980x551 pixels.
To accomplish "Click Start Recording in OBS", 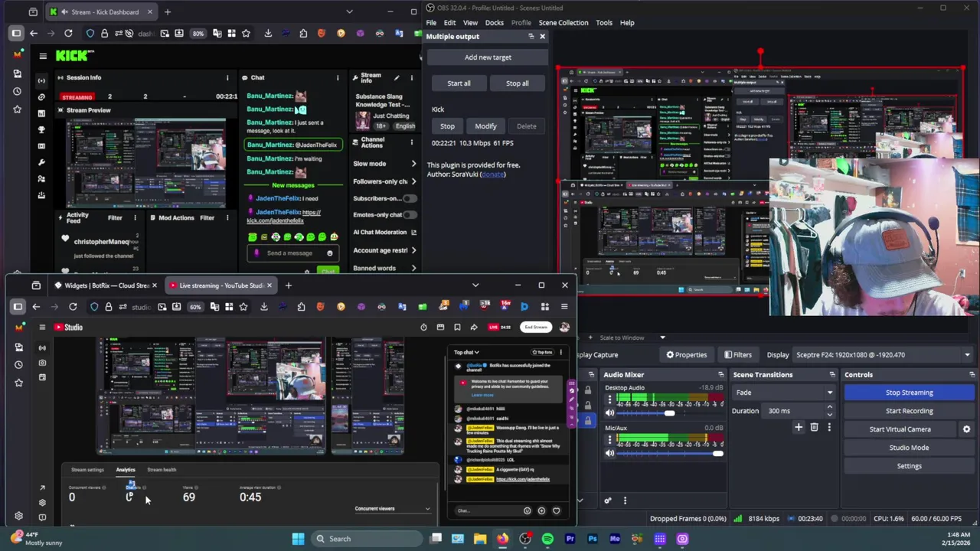I will point(909,411).
